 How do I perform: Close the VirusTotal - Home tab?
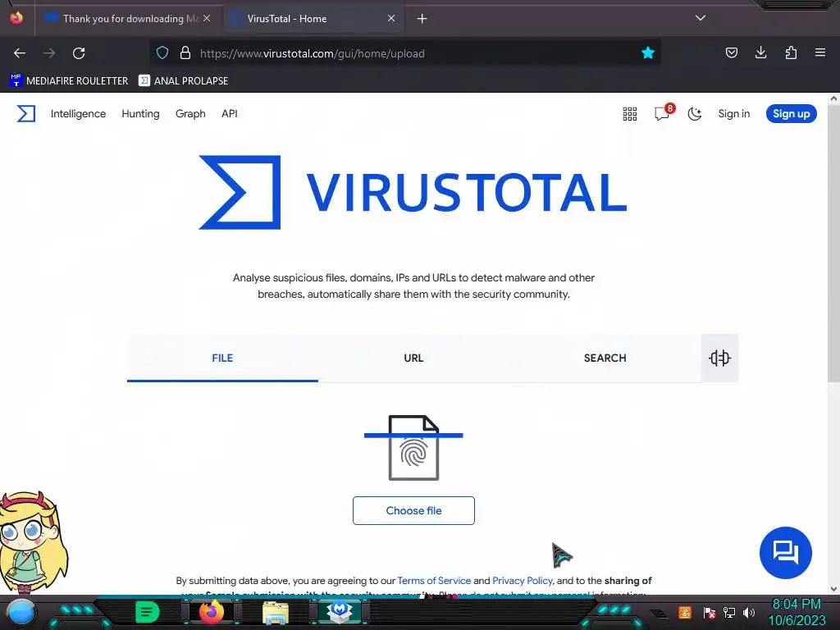point(391,18)
